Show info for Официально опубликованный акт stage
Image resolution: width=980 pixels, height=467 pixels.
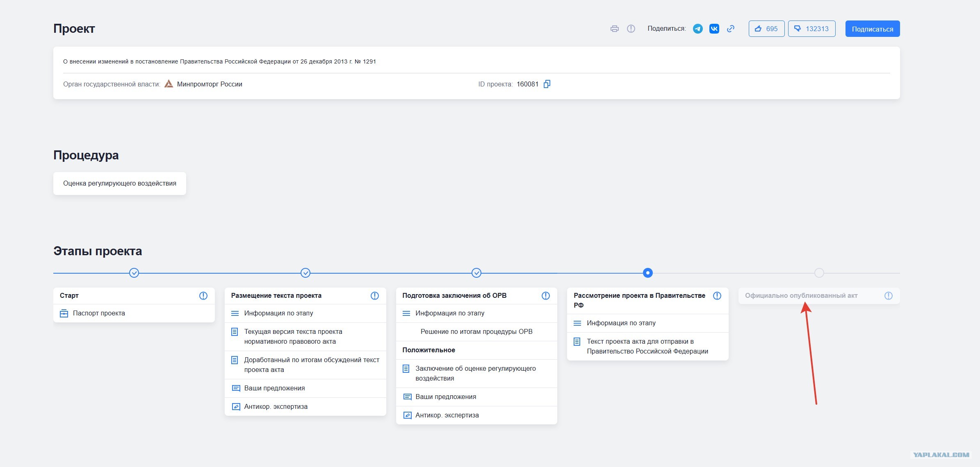pyautogui.click(x=889, y=296)
